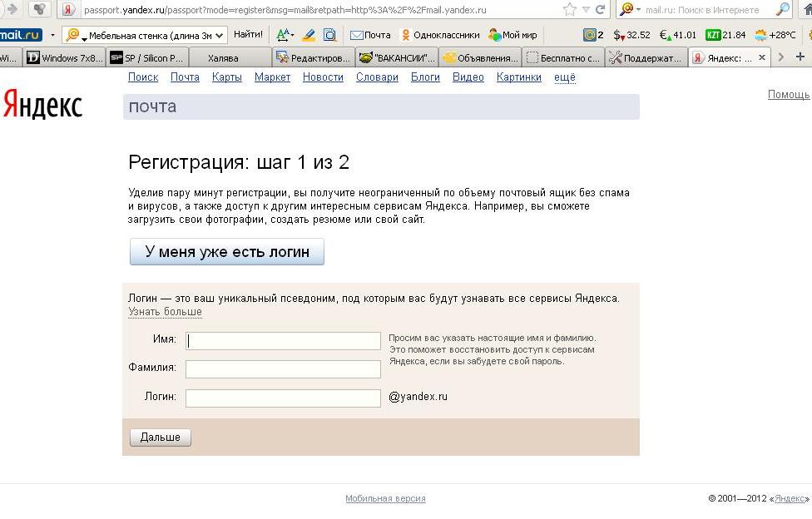Open the Почта toolbar envelope shortcut

tap(370, 35)
